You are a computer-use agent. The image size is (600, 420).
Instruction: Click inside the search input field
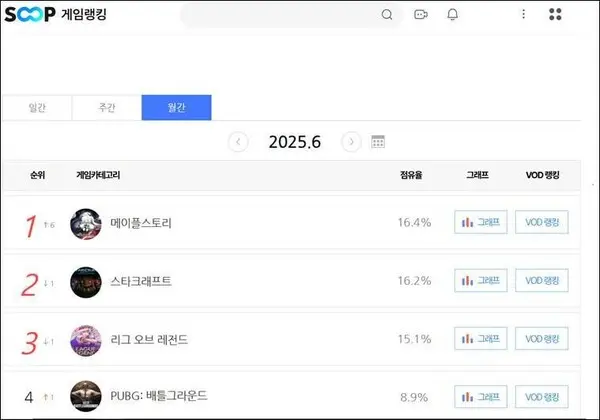[280, 15]
